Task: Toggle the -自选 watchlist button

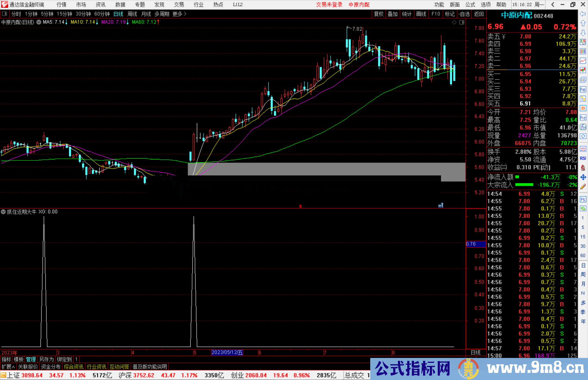Action: coord(464,14)
